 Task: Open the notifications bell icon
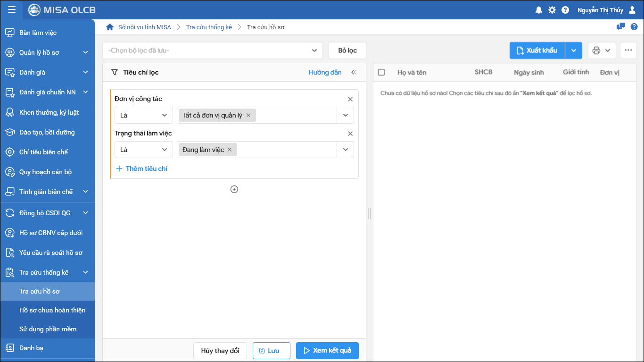(539, 10)
